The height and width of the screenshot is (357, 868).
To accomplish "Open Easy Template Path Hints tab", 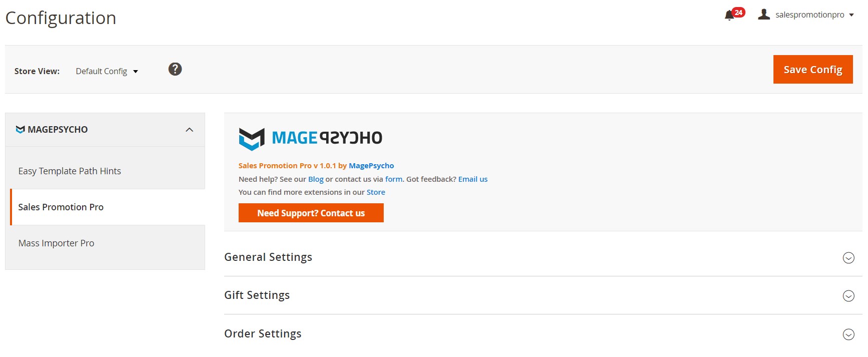I will click(70, 171).
